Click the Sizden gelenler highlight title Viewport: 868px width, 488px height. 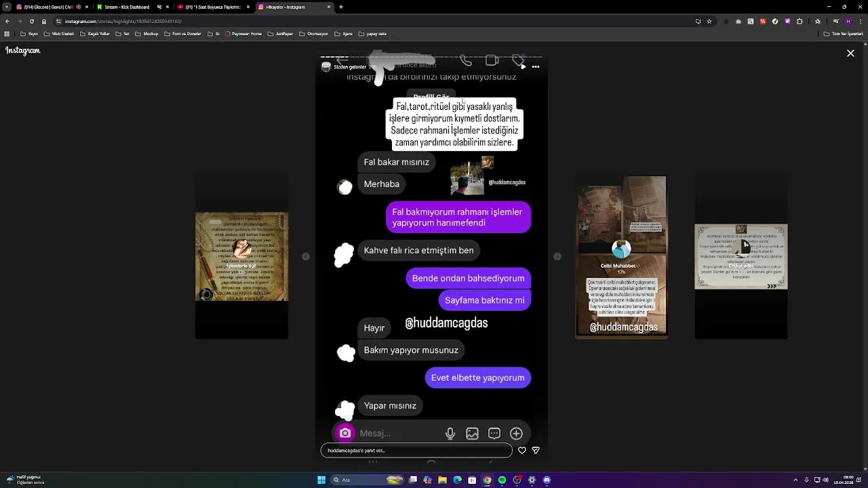pos(350,66)
